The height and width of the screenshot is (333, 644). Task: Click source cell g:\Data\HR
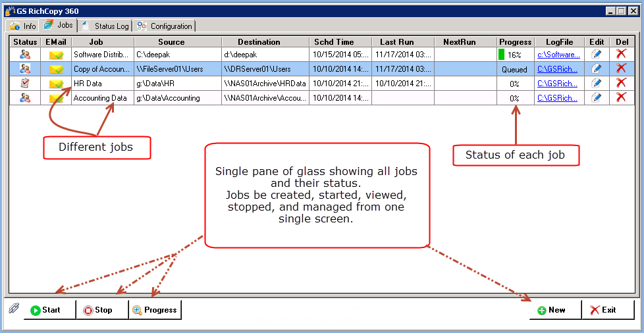[x=178, y=84]
